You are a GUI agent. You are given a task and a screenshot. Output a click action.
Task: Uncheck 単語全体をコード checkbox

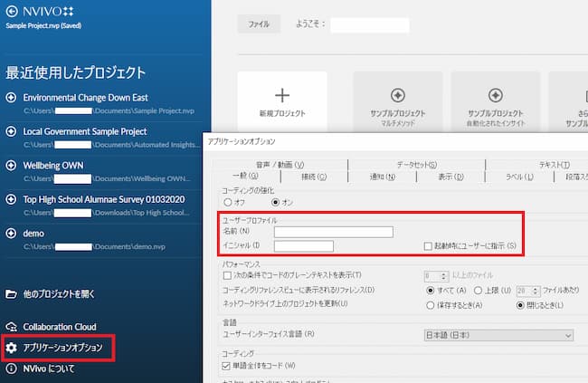pos(226,366)
